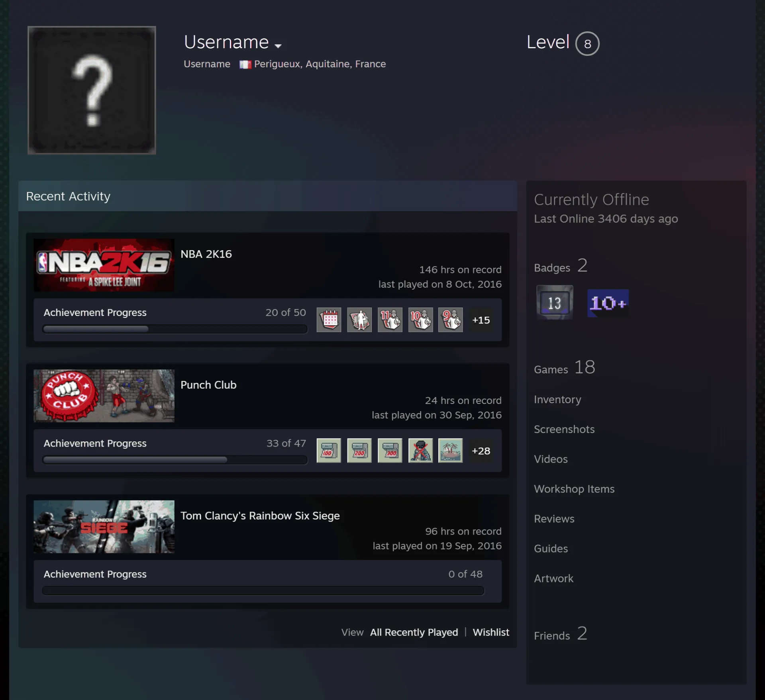The width and height of the screenshot is (765, 700).
Task: Click the '20 of 50' achievement count
Action: pos(286,312)
